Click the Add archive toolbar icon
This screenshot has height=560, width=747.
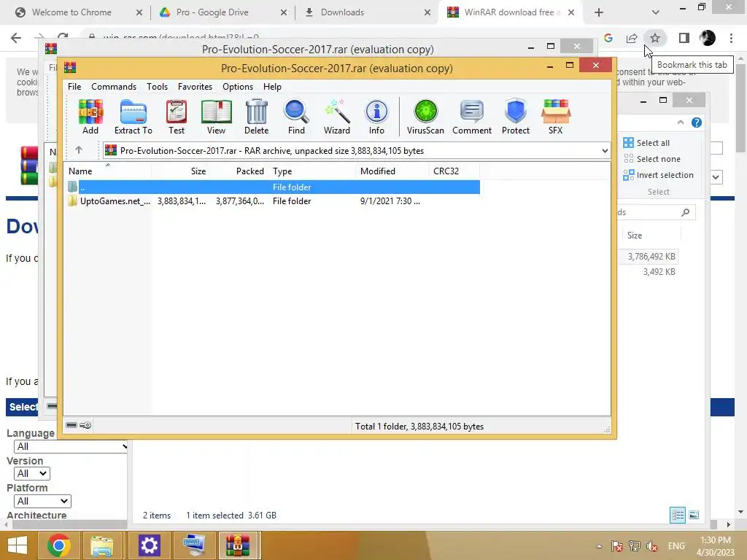[90, 117]
